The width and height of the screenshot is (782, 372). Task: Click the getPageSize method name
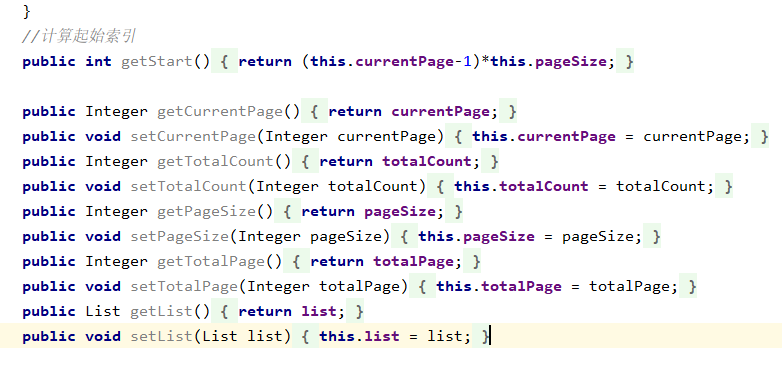pyautogui.click(x=206, y=211)
